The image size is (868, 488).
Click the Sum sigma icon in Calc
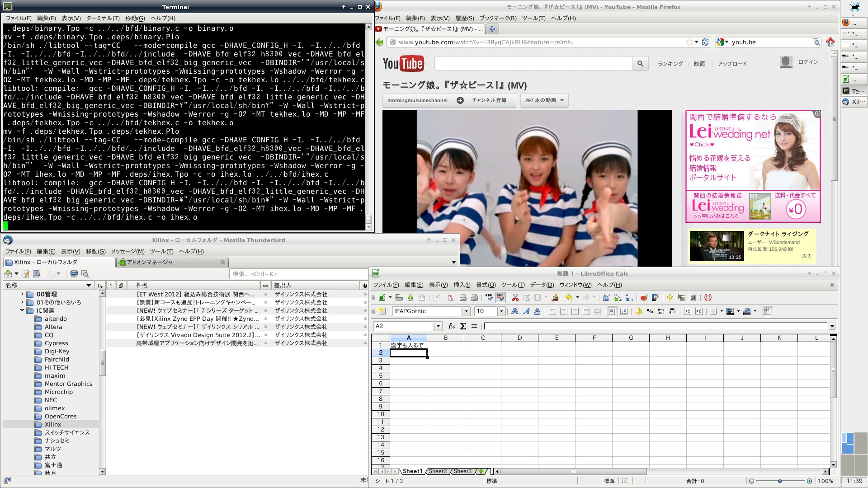[x=463, y=326]
